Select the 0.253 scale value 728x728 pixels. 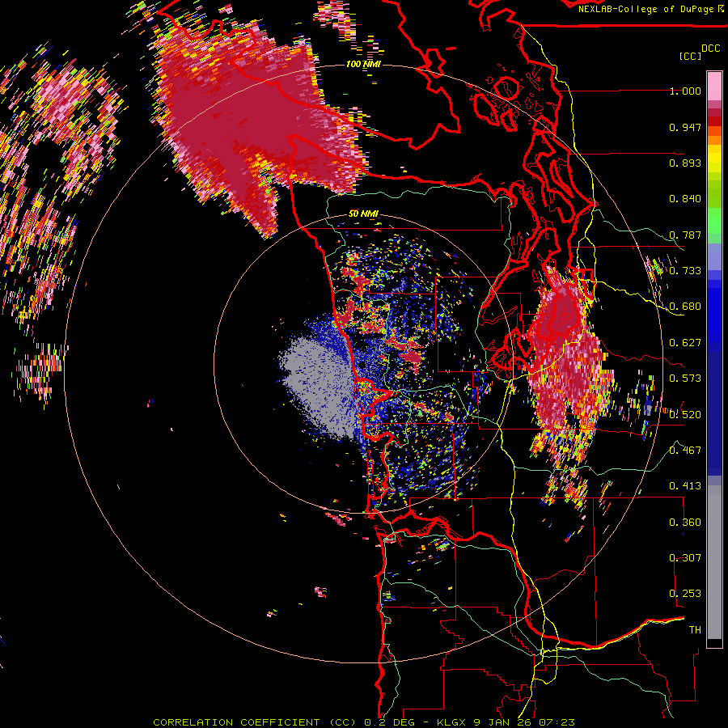click(x=685, y=594)
